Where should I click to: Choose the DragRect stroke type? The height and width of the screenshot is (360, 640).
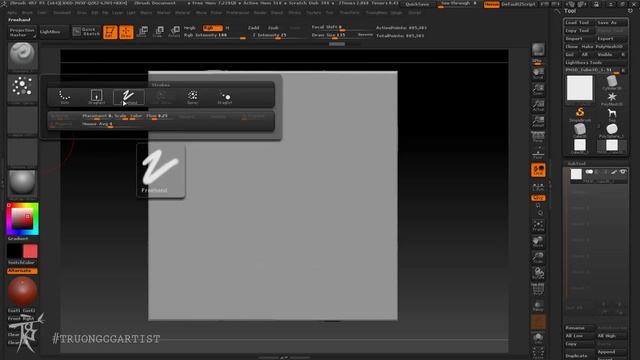pyautogui.click(x=96, y=97)
